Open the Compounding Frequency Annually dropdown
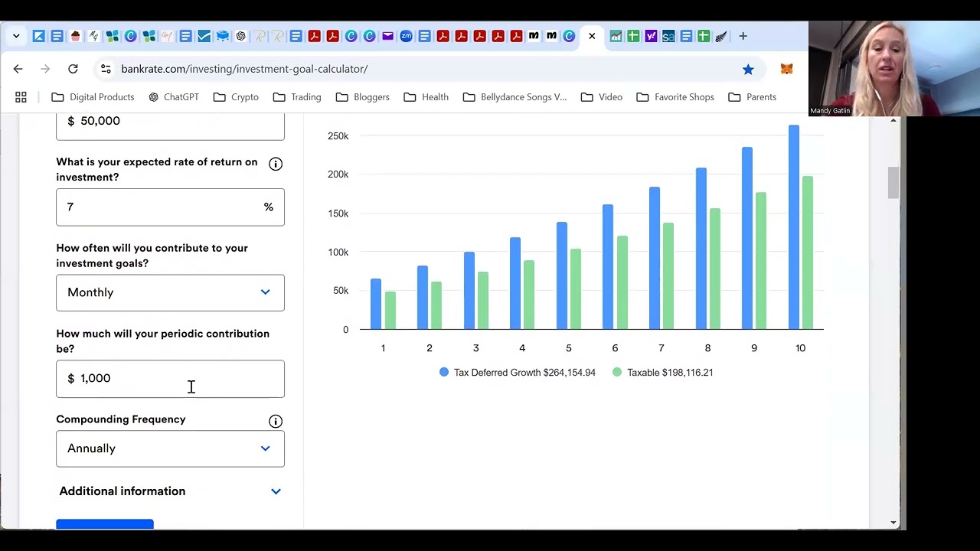This screenshot has height=551, width=980. click(x=170, y=448)
